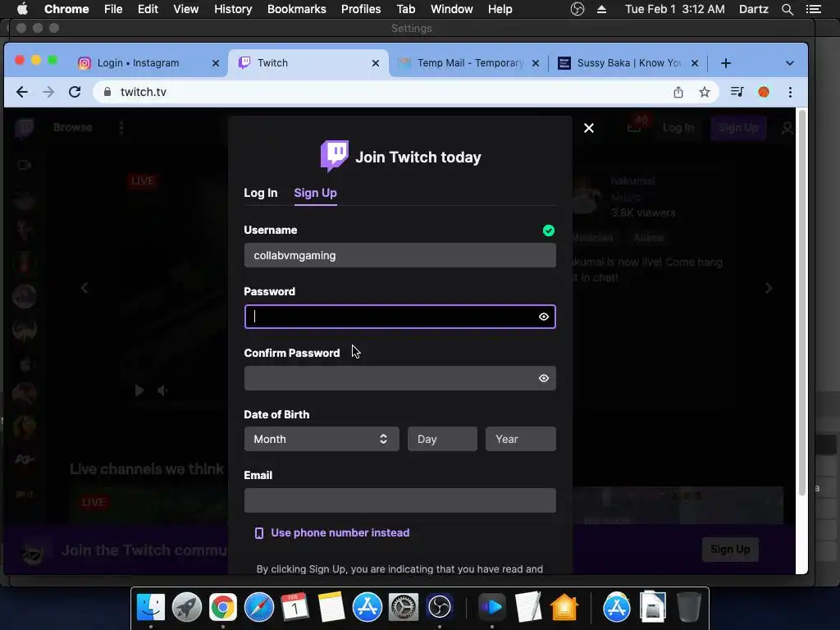840x630 pixels.
Task: Click the Username input field
Action: tap(399, 256)
